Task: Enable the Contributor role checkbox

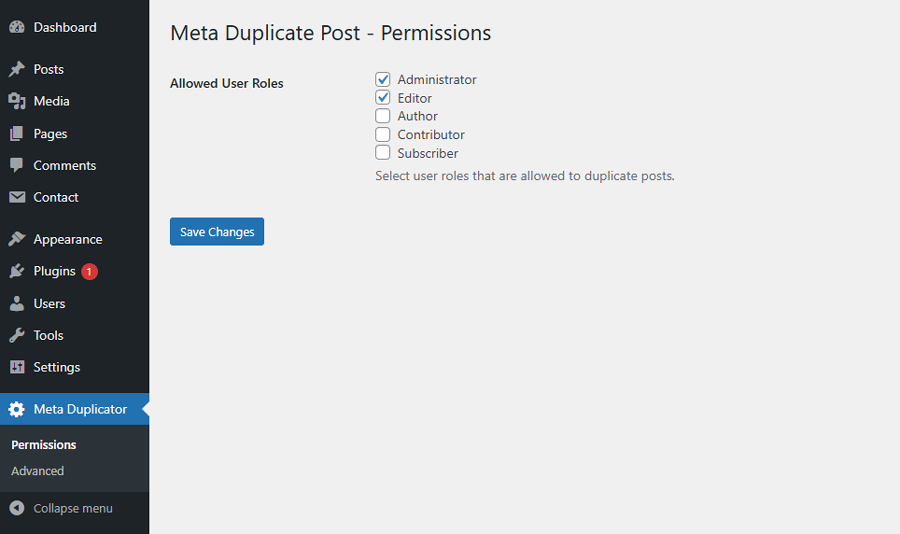Action: coord(383,134)
